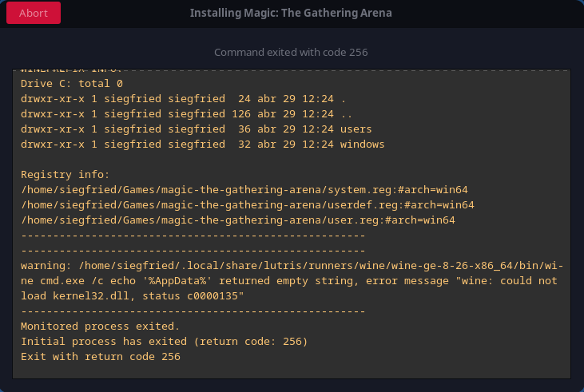Click the user.reg:#arch=win64 path line
Image resolution: width=584 pixels, height=392 pixels.
[238, 220]
